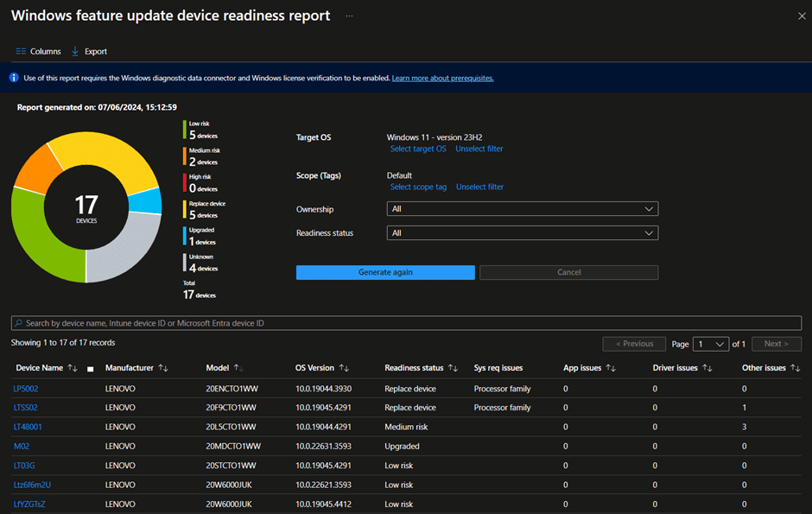Click the small square marker beside the Device Name header
This screenshot has width=812, height=514.
point(90,369)
